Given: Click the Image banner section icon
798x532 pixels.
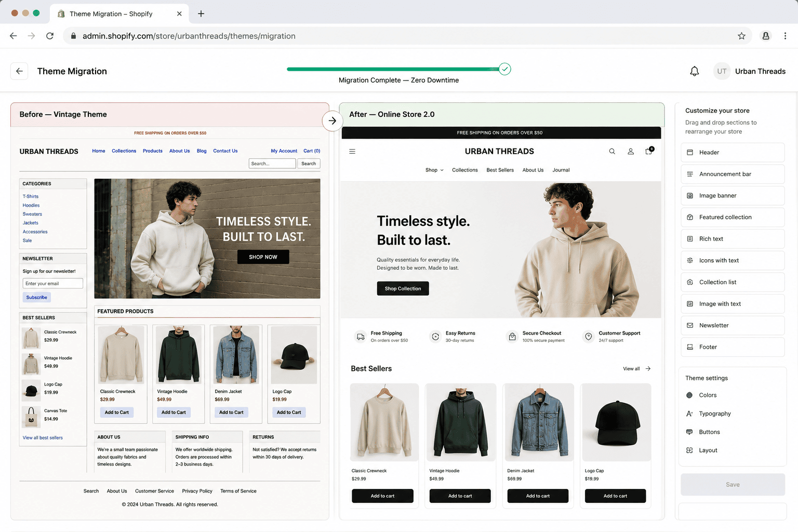Looking at the screenshot, I should click(x=690, y=196).
